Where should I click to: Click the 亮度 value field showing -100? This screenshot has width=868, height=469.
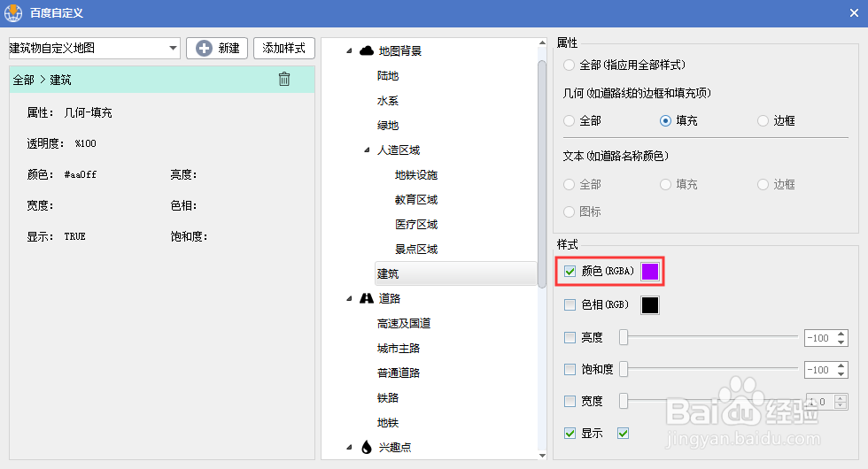(820, 338)
